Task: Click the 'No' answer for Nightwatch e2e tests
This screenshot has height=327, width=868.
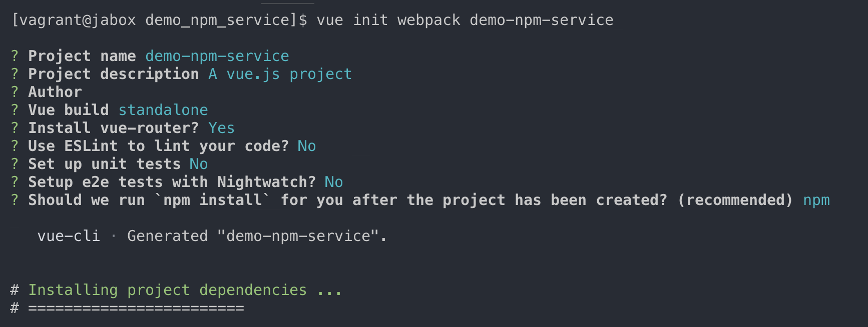Action: [333, 182]
